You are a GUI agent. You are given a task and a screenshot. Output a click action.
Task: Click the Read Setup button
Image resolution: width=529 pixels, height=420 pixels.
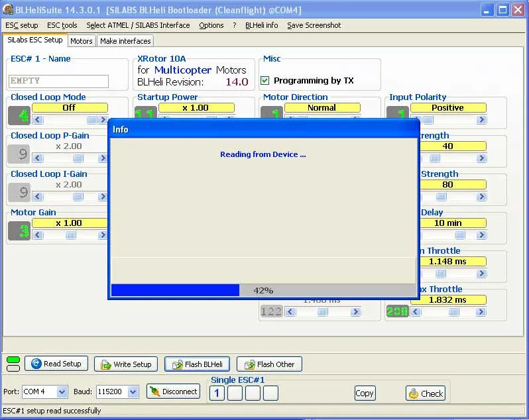pos(56,364)
